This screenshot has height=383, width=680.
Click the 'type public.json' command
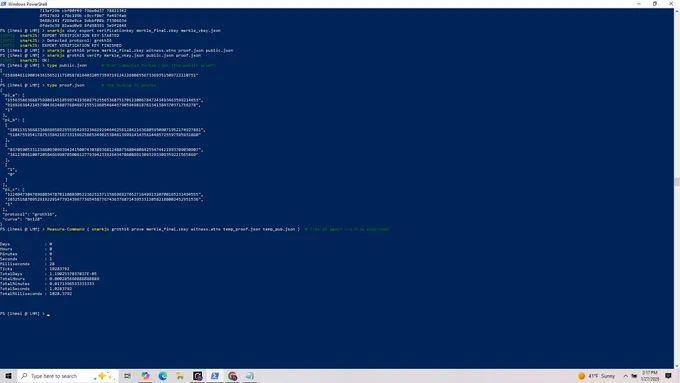tap(67, 65)
